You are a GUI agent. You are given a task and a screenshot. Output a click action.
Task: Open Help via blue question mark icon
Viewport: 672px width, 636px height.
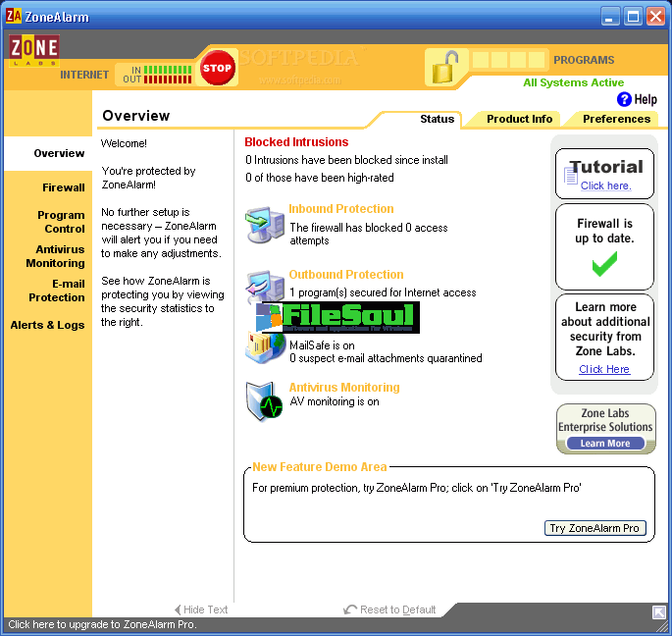coord(624,99)
